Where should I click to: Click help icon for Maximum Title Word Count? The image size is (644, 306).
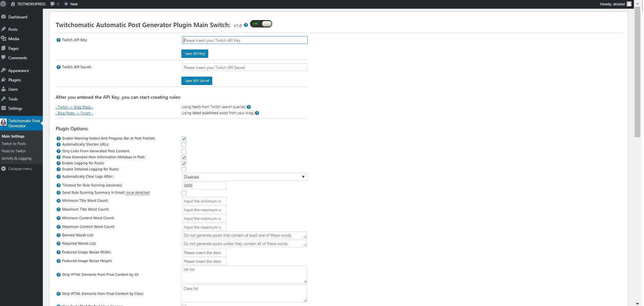pyautogui.click(x=59, y=210)
